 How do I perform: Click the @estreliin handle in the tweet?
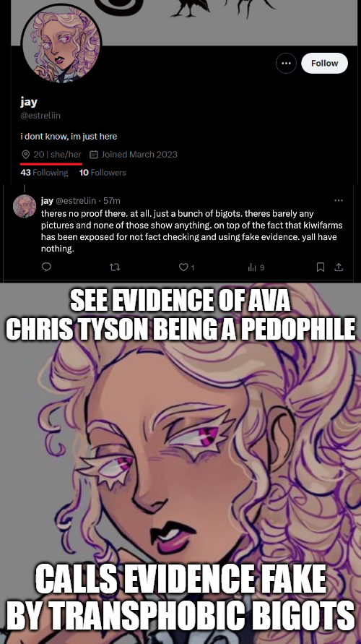click(x=76, y=200)
